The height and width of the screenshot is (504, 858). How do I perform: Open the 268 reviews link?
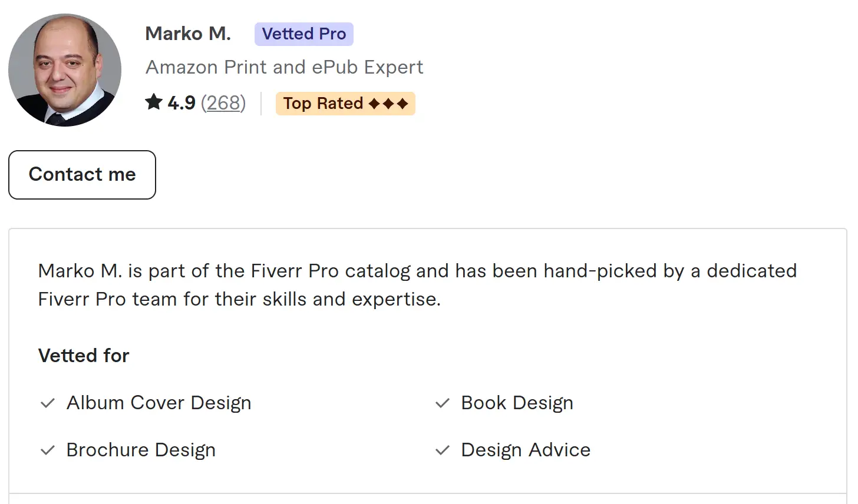[x=223, y=103]
